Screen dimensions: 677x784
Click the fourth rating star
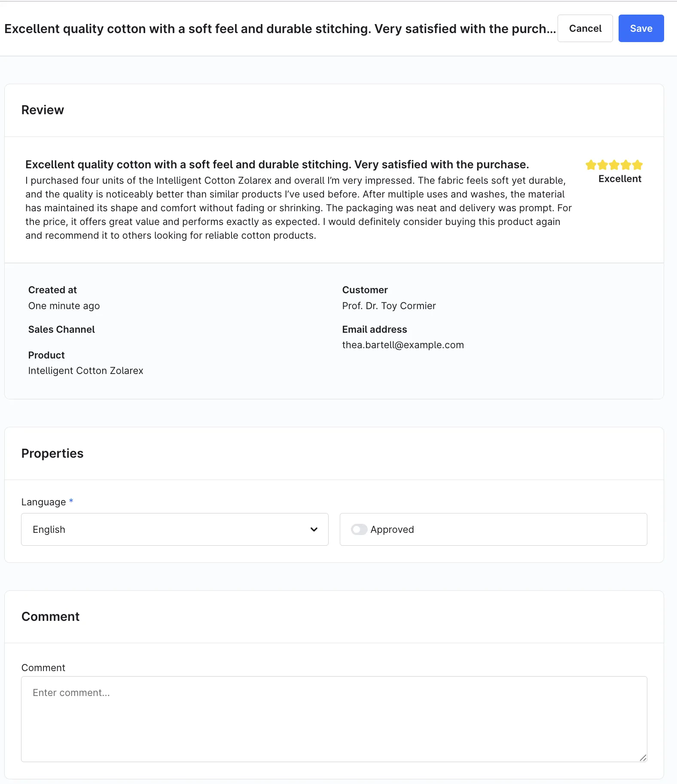coord(626,165)
